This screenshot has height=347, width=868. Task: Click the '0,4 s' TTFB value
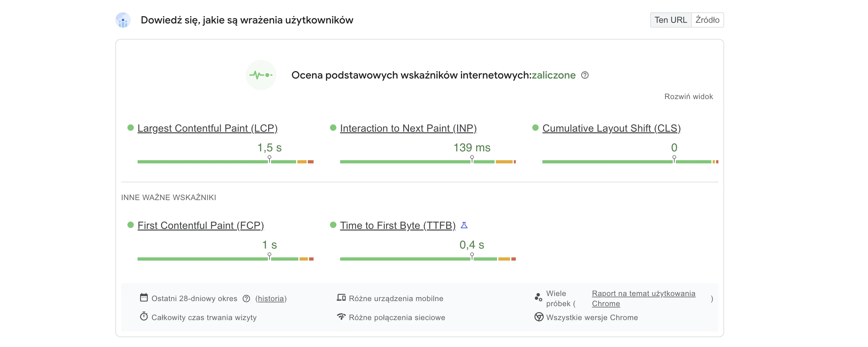(x=472, y=245)
